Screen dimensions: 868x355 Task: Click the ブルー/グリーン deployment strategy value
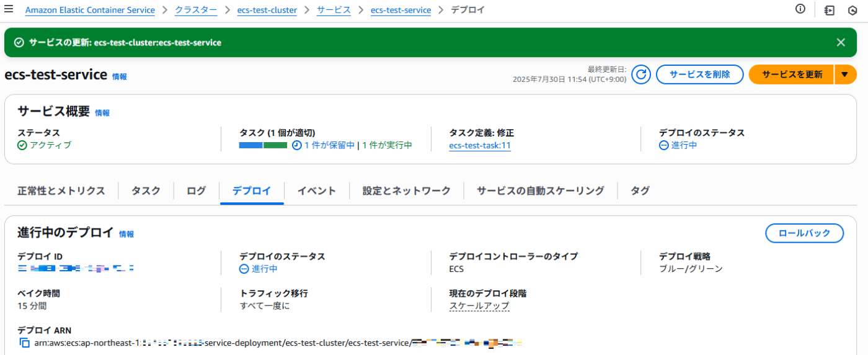click(691, 269)
